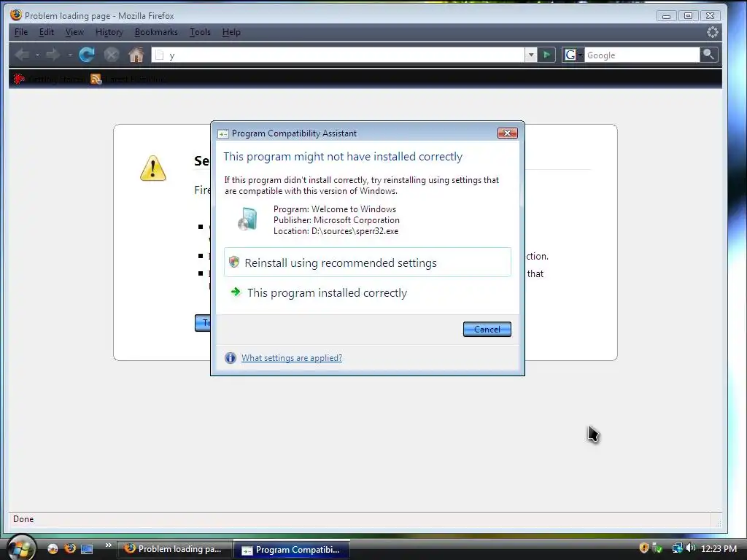Close the Program Compatibility Assistant dialog
Screen dimensions: 747x560
pyautogui.click(x=508, y=133)
